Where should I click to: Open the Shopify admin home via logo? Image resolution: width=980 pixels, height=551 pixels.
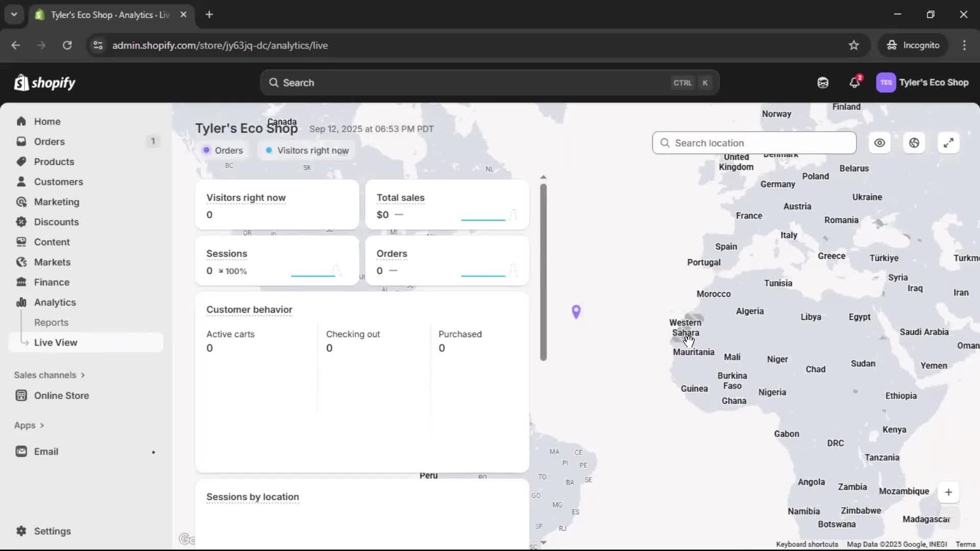[x=44, y=83]
